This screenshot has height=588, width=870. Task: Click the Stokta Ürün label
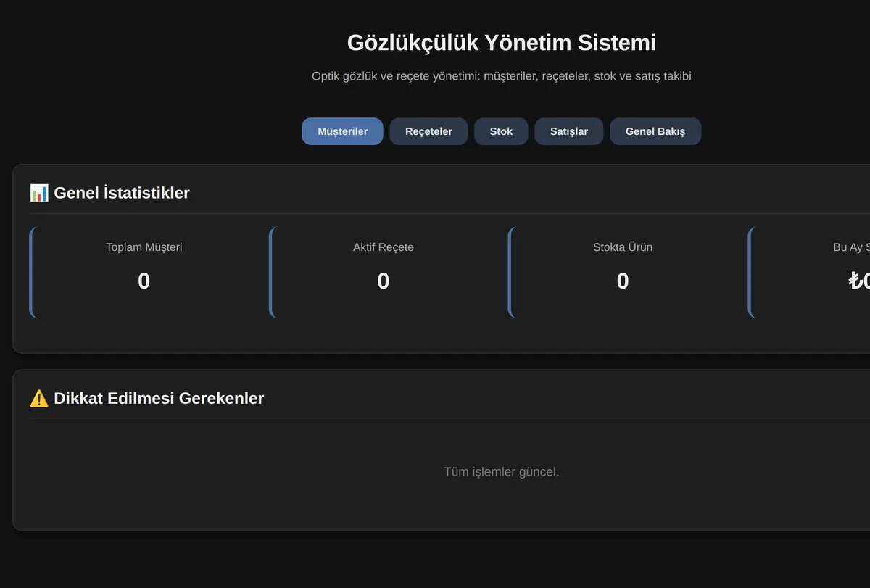(623, 247)
